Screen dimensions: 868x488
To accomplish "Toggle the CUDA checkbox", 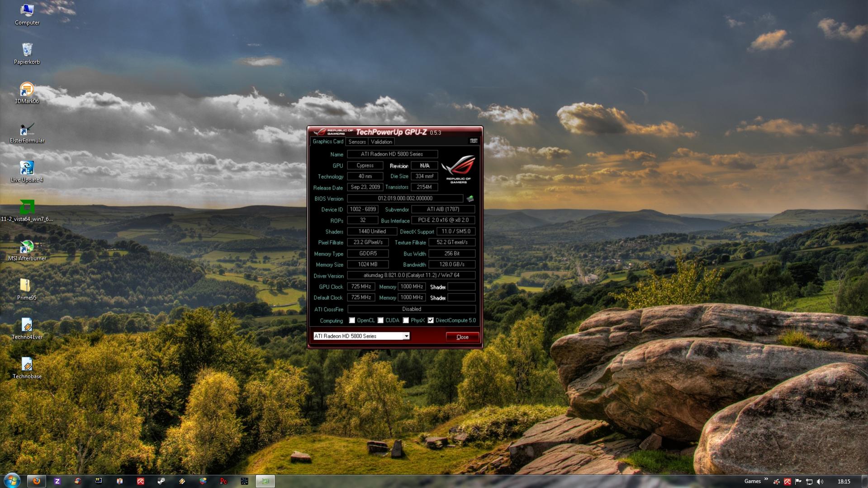I will (380, 320).
